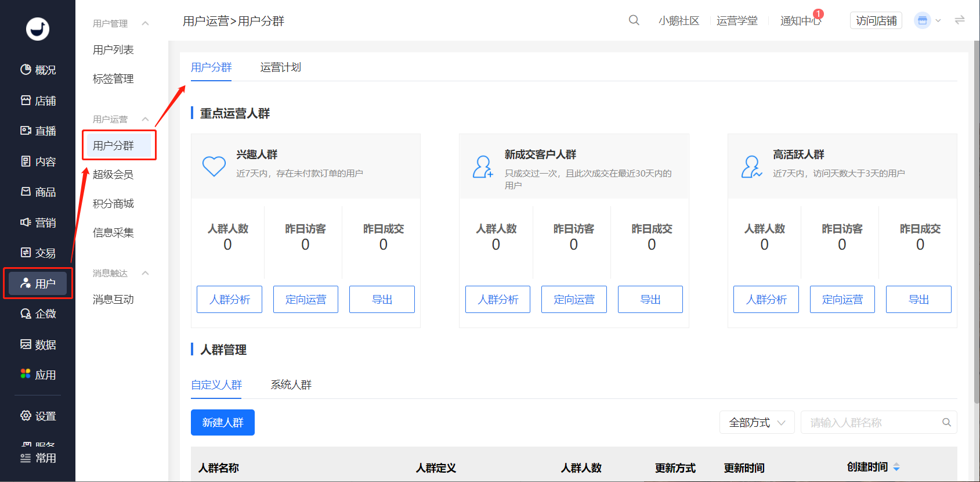Switch to the 运营计划 tab
The image size is (980, 482).
coord(280,67)
